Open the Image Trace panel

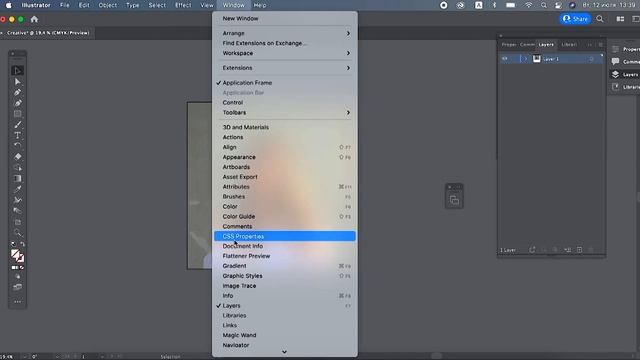pyautogui.click(x=285, y=286)
